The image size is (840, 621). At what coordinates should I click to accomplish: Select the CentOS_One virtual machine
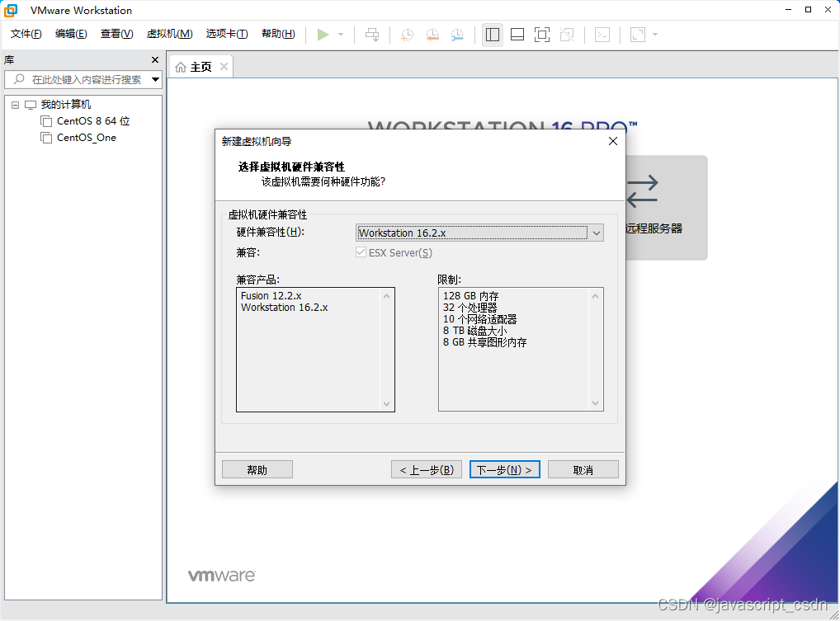click(x=87, y=138)
